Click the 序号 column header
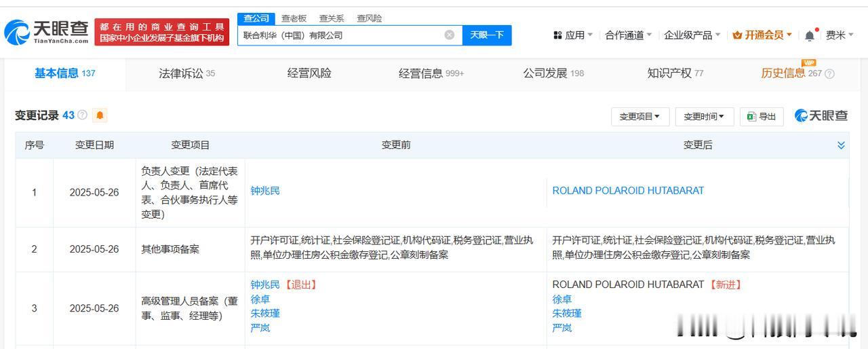This screenshot has height=349, width=868. (35, 145)
